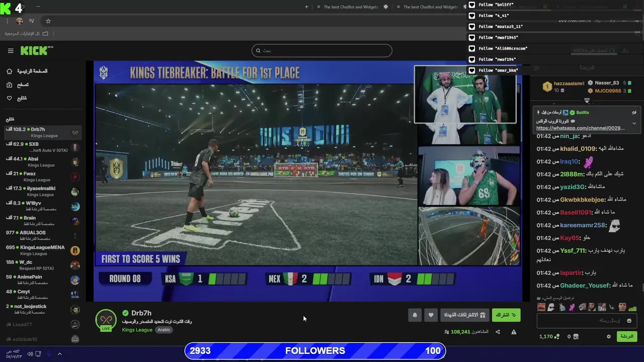Open the Browse sidebar item
The image size is (644, 362).
(x=18, y=85)
